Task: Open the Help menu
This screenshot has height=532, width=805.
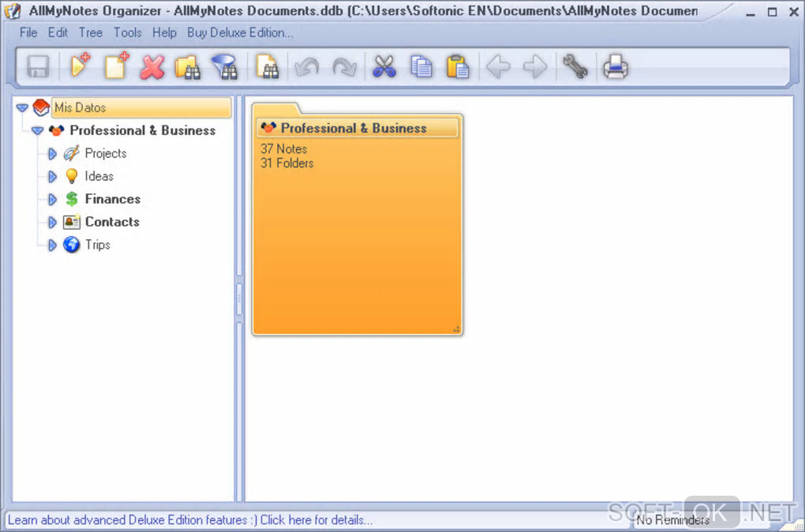Action: click(x=164, y=33)
